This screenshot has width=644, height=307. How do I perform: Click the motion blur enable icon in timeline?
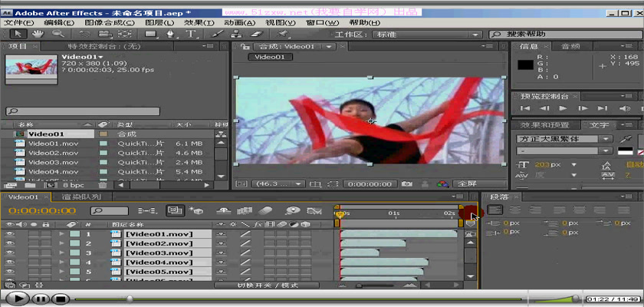pyautogui.click(x=266, y=211)
